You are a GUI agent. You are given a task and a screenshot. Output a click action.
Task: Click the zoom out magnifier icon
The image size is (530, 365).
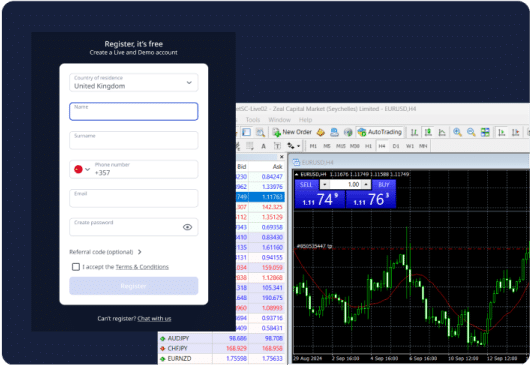click(x=471, y=132)
